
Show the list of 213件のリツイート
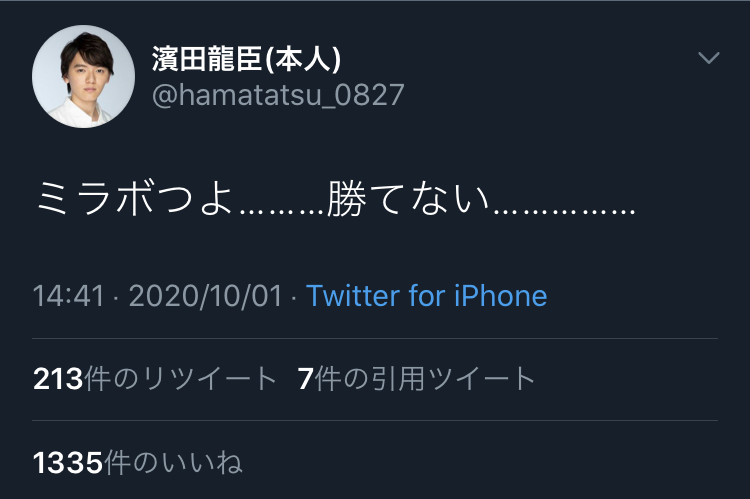155,379
